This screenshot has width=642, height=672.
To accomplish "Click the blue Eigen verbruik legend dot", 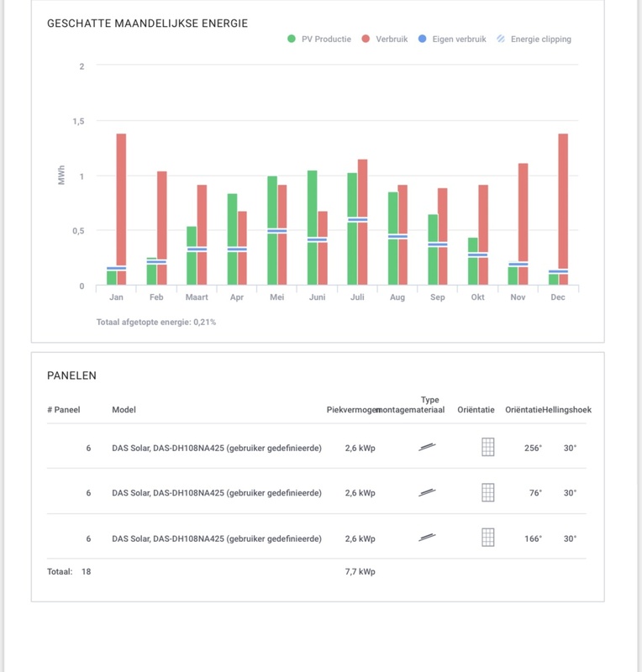I will click(x=422, y=39).
